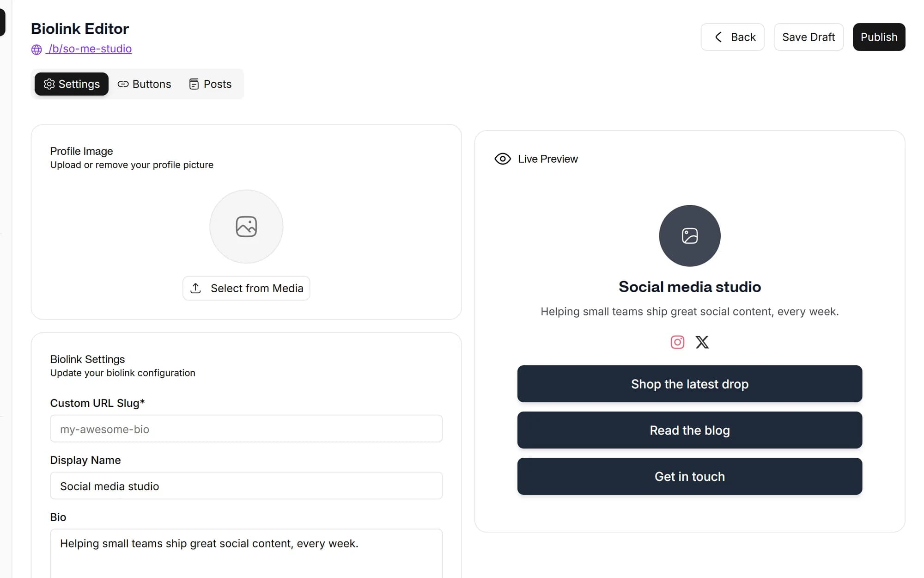The height and width of the screenshot is (578, 924).
Task: Click 'Upload or remove your profile picture' text
Action: (x=132, y=165)
